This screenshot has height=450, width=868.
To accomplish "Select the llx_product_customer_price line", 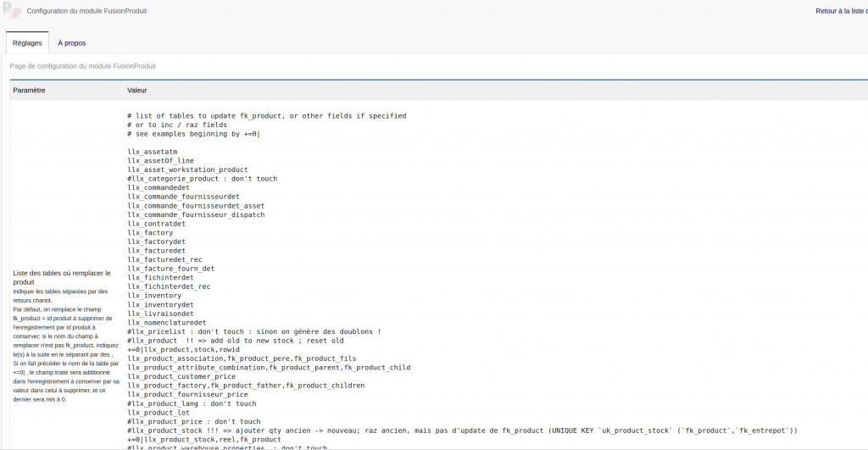I will click(181, 377).
